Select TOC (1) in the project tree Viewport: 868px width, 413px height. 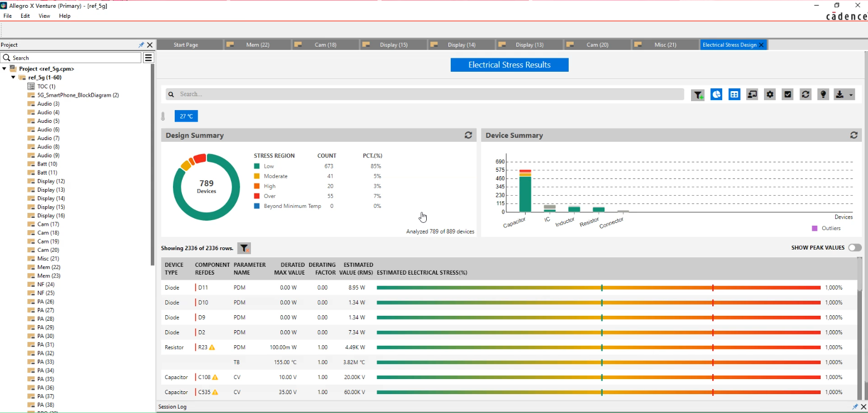coord(46,87)
